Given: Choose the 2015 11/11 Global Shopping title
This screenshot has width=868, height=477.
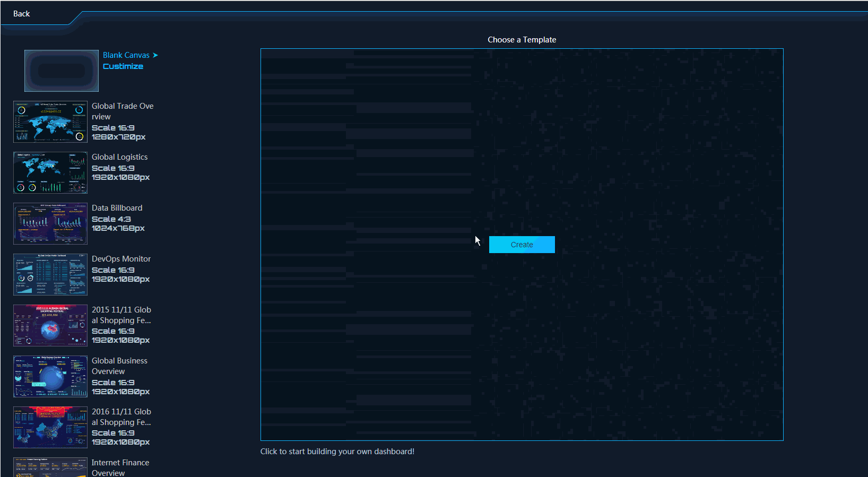Looking at the screenshot, I should 121,315.
